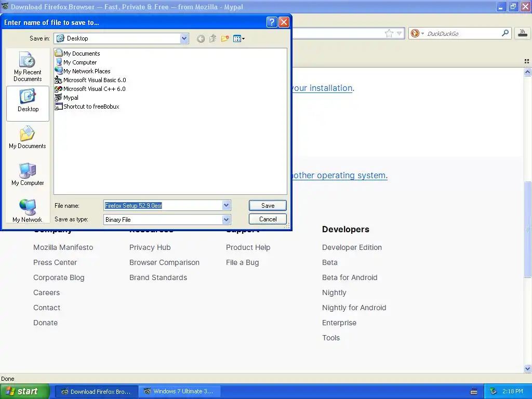
Task: Select the Mypal shortcut in file list
Action: click(x=66, y=97)
